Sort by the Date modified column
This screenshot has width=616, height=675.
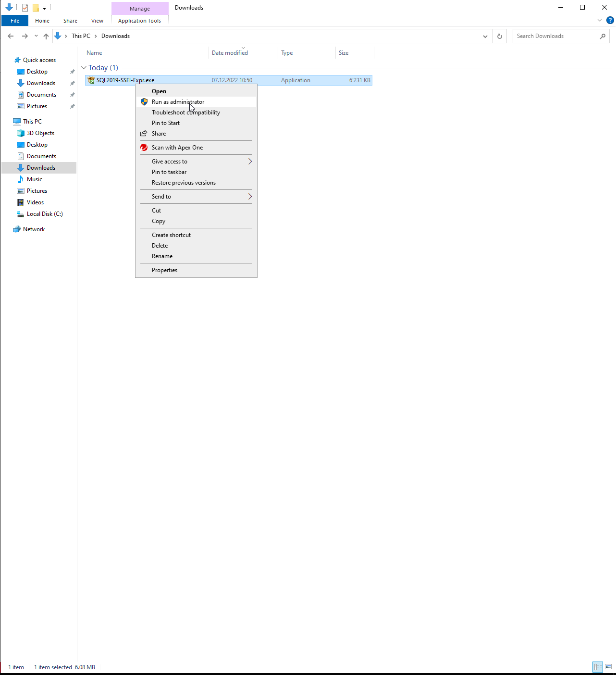point(230,53)
